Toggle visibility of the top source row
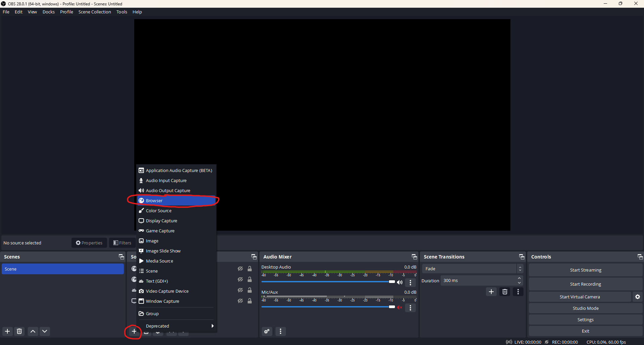This screenshot has height=345, width=644. (240, 269)
